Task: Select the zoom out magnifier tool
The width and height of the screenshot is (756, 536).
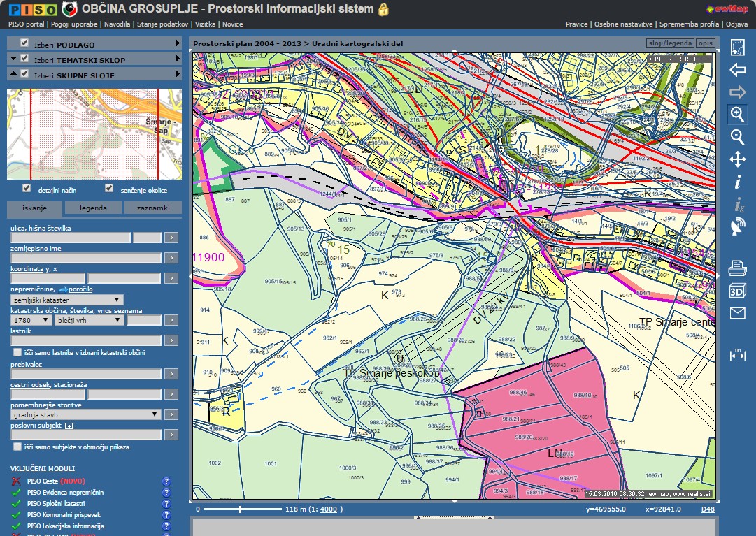Action: tap(737, 137)
